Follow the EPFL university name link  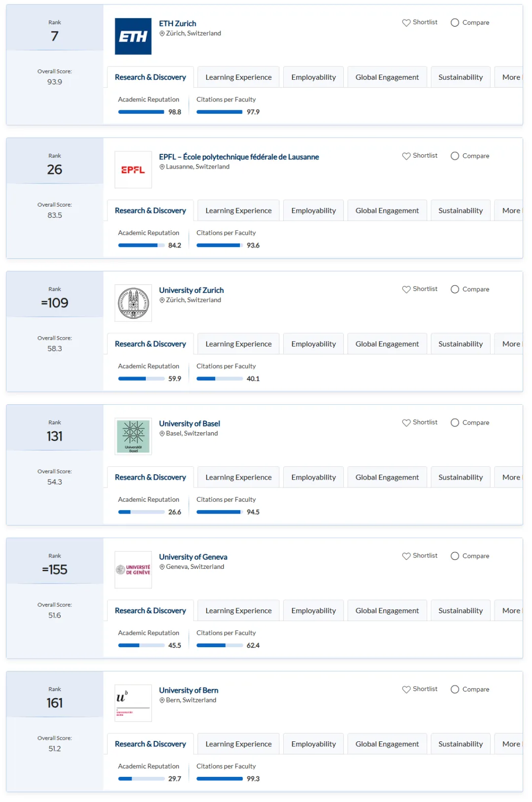coord(239,157)
